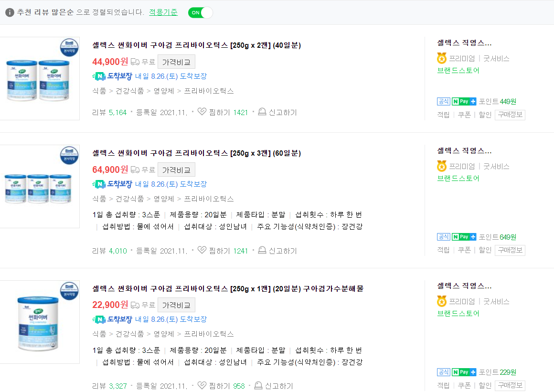Open the 프리바이오틱스 category breadcrumb
The width and height of the screenshot is (554, 392).
209,91
